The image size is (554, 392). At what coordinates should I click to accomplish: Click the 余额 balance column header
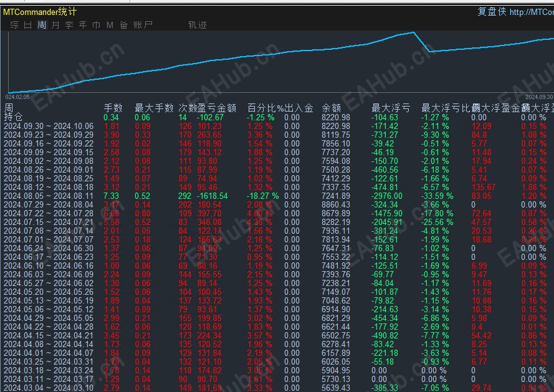point(331,108)
